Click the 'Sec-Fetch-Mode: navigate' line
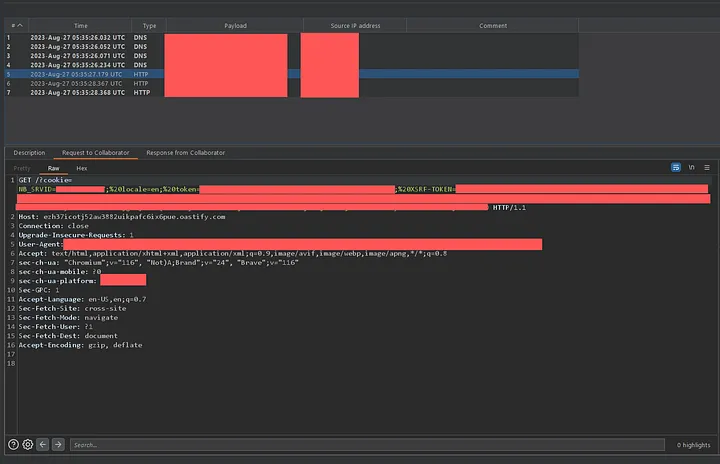The width and height of the screenshot is (720, 464). 68,317
